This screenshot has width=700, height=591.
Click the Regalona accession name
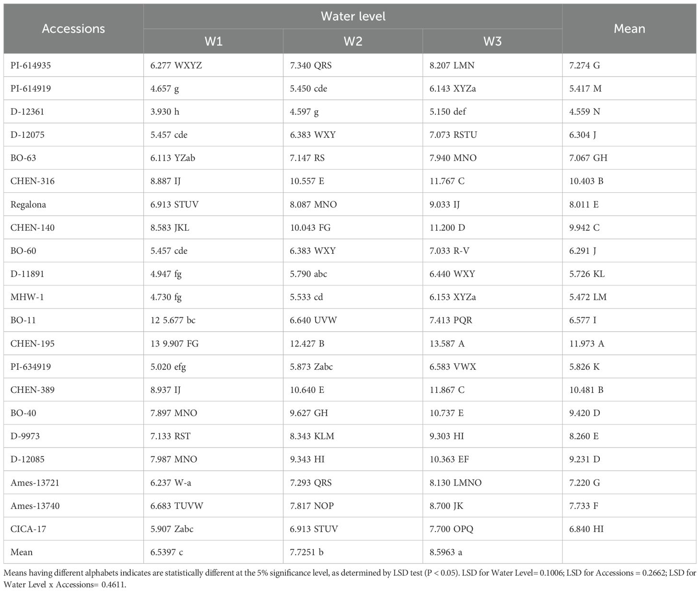click(28, 204)
